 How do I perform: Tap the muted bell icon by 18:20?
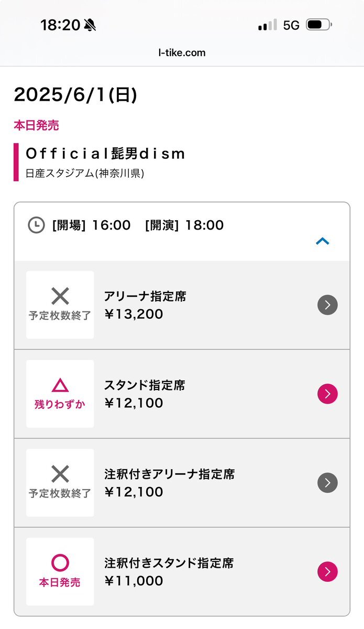pyautogui.click(x=90, y=25)
